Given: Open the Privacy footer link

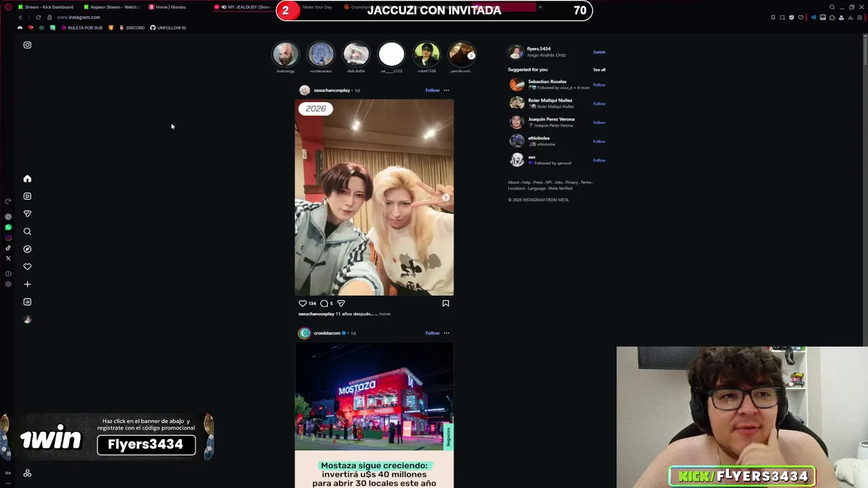Looking at the screenshot, I should (x=572, y=182).
